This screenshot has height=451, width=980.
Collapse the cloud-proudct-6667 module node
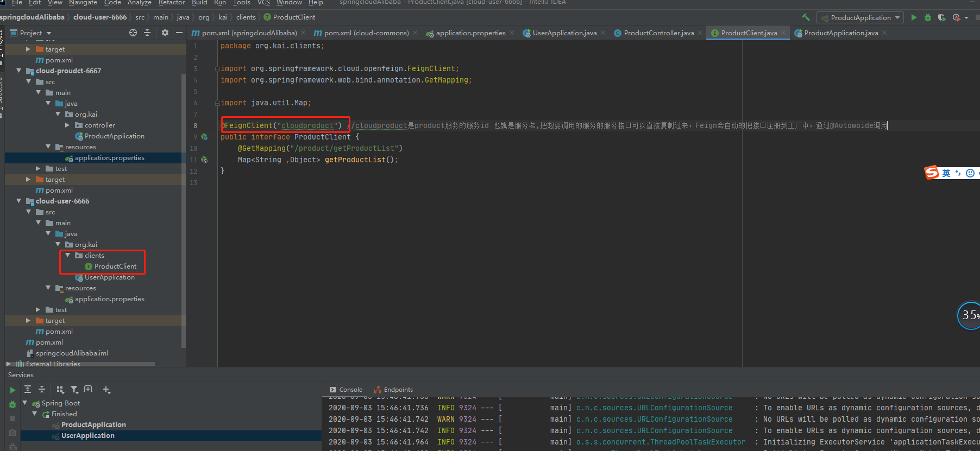[19, 71]
